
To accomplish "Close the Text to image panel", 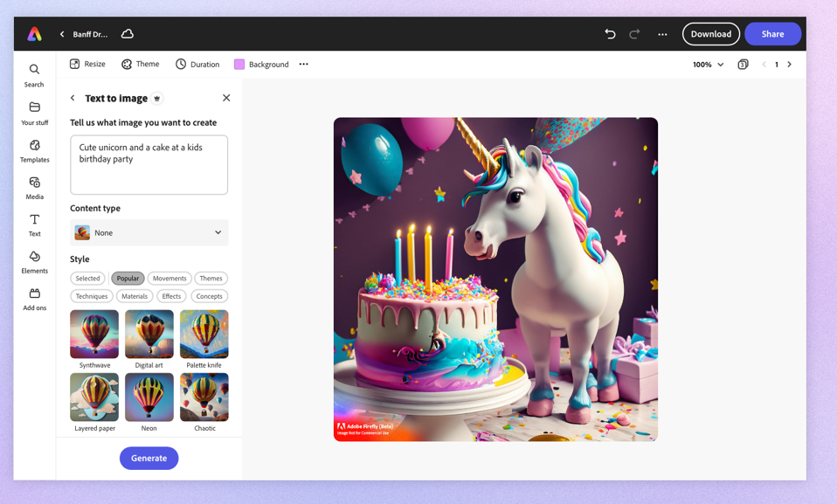I will click(x=226, y=98).
